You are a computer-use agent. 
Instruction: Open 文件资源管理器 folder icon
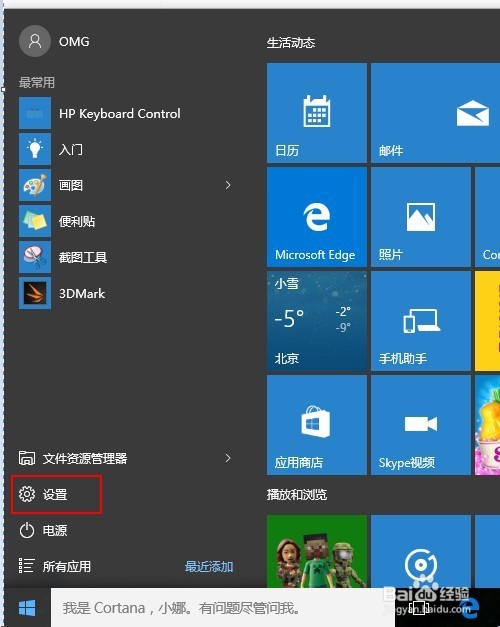point(27,458)
